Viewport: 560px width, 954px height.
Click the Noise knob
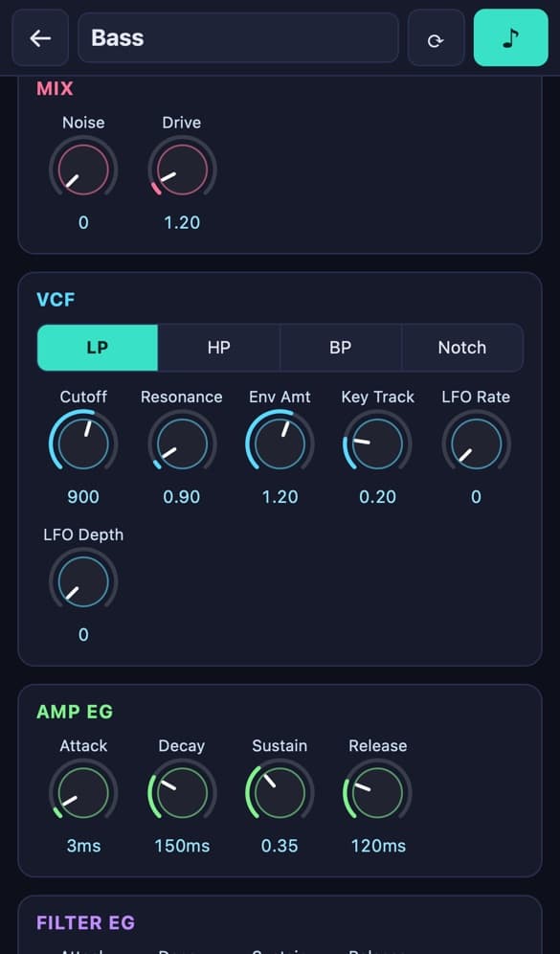pyautogui.click(x=83, y=170)
